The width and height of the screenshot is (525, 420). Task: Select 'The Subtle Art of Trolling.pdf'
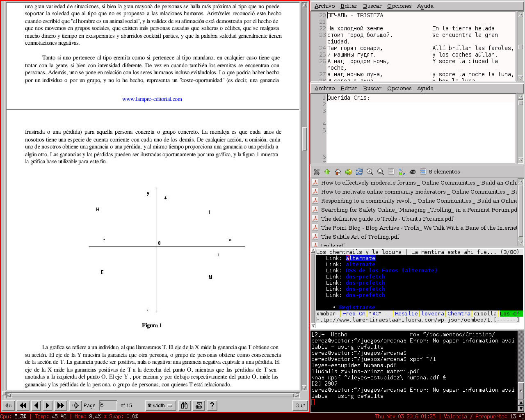(x=356, y=237)
